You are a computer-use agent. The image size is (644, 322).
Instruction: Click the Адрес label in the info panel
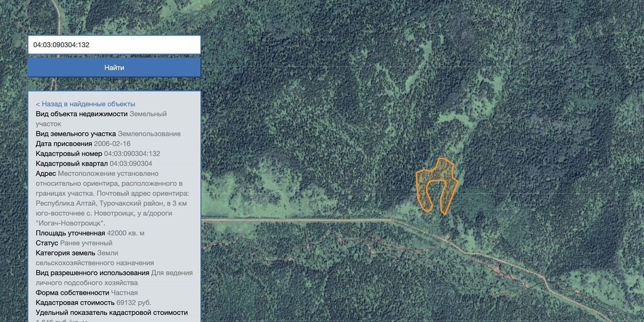pos(46,174)
